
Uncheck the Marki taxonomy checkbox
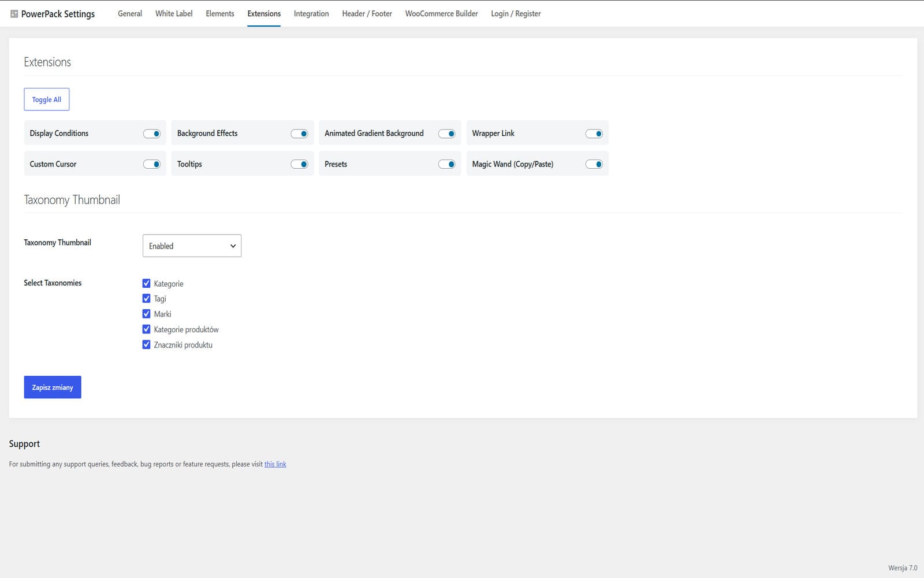point(146,314)
